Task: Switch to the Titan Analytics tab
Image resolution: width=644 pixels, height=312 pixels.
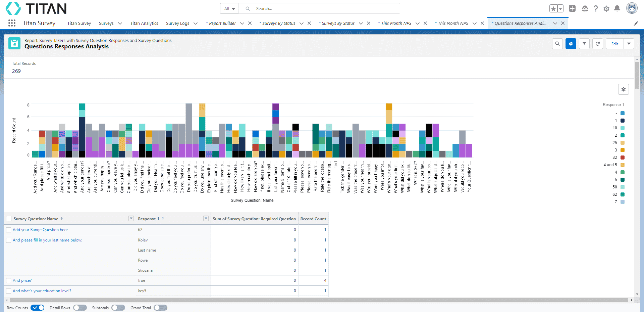Action: 144,23
